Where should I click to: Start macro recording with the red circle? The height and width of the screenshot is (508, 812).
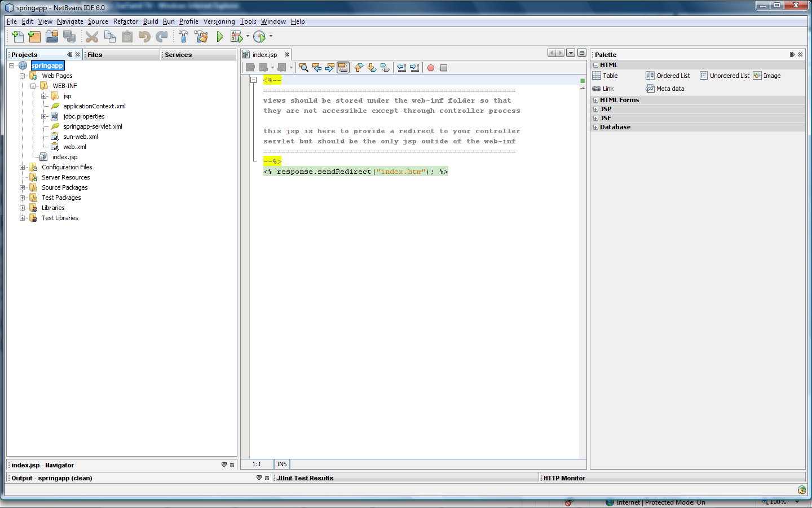[x=431, y=68]
